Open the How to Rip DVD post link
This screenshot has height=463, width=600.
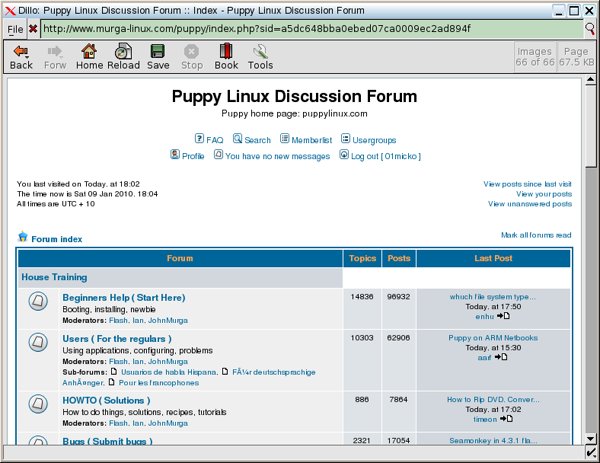[x=493, y=399]
